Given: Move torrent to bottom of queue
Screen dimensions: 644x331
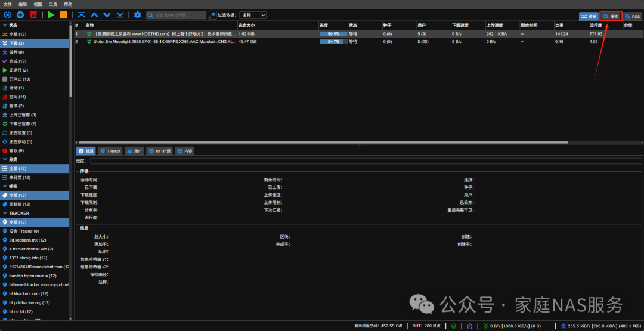Looking at the screenshot, I should (x=120, y=14).
